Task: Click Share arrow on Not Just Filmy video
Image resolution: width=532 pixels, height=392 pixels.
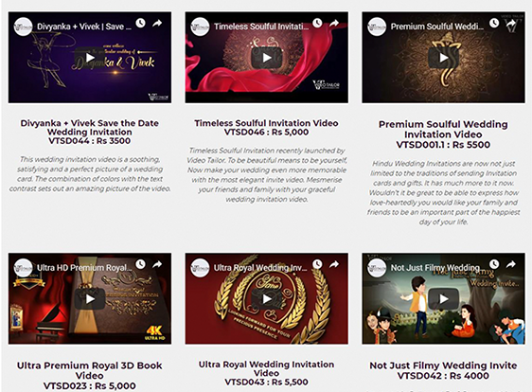Action: coord(510,264)
